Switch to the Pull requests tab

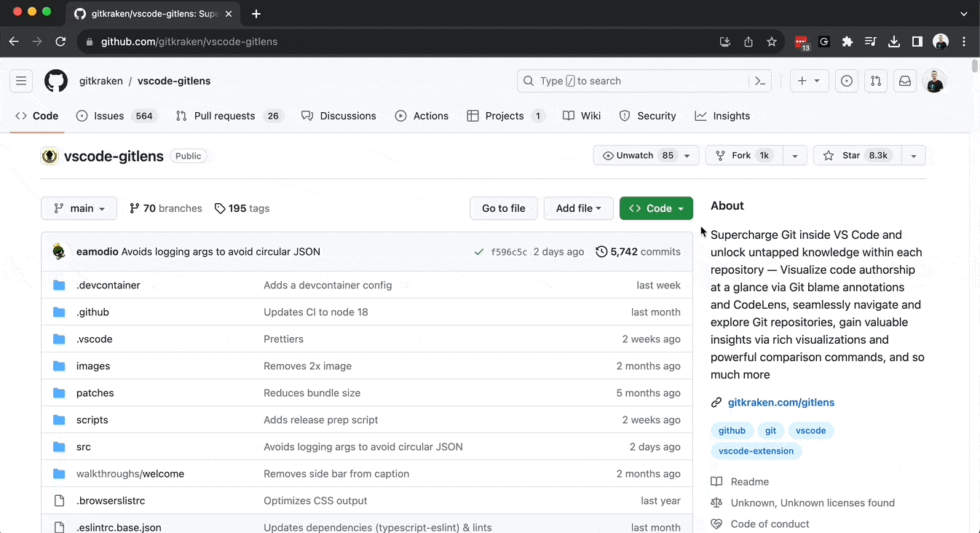coord(229,116)
